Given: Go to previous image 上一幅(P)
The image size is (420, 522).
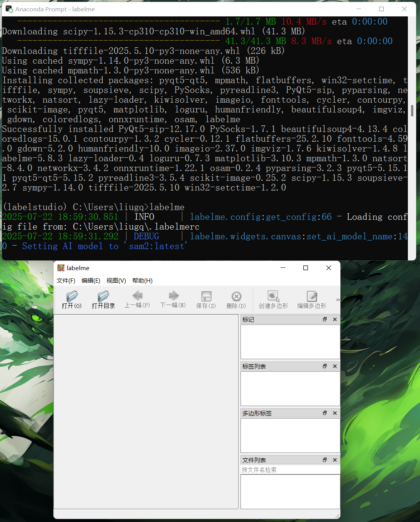Looking at the screenshot, I should (x=137, y=300).
